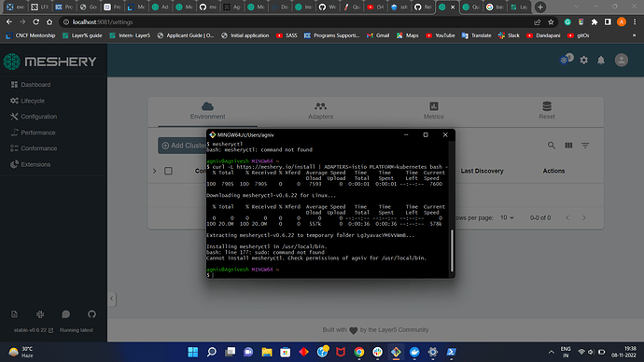Open YouTube bookmark

tap(440, 35)
